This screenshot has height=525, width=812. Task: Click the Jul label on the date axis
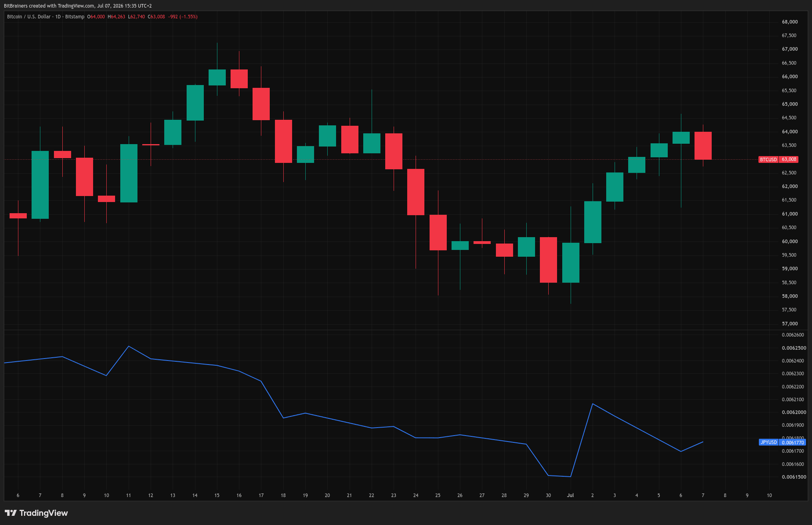point(570,495)
